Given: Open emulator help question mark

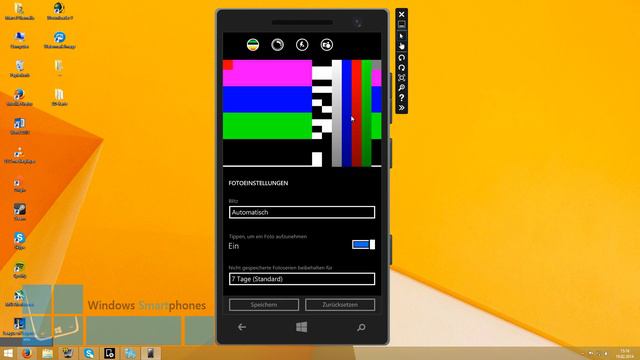Looking at the screenshot, I should coord(402,98).
